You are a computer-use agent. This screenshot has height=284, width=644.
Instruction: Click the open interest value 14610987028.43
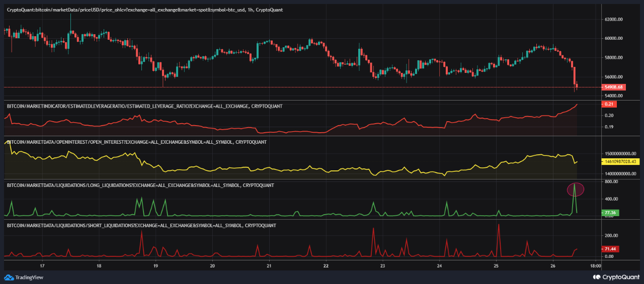(619, 161)
